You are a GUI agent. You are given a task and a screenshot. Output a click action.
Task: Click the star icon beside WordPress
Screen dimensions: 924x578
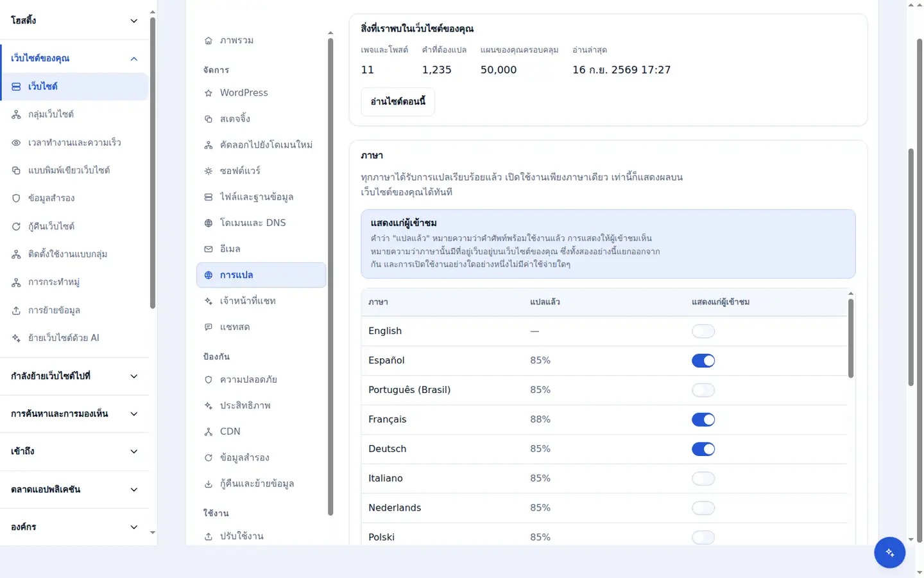click(209, 93)
